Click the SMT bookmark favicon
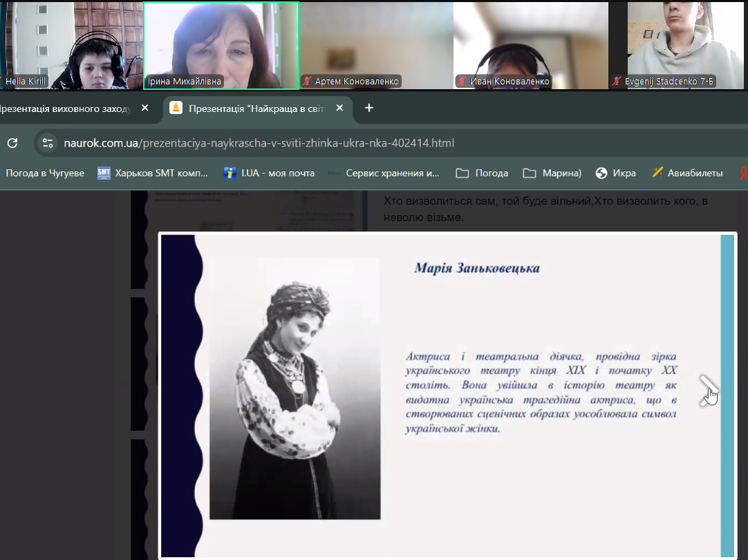 104,173
